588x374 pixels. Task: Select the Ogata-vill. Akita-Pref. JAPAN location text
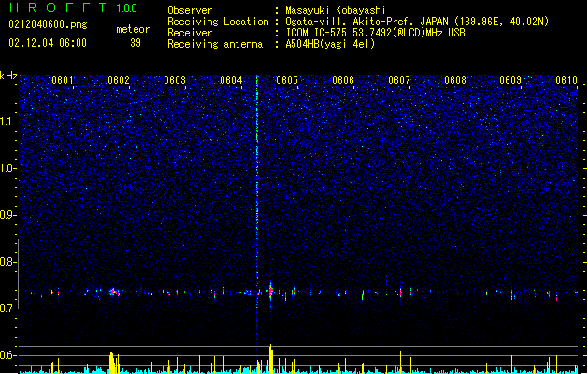pyautogui.click(x=417, y=22)
